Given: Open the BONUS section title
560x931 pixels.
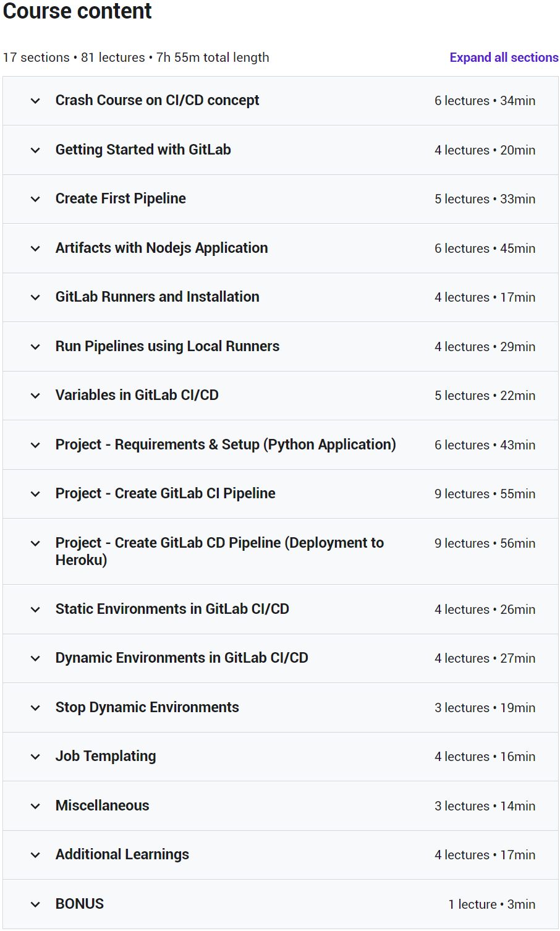Looking at the screenshot, I should [79, 904].
